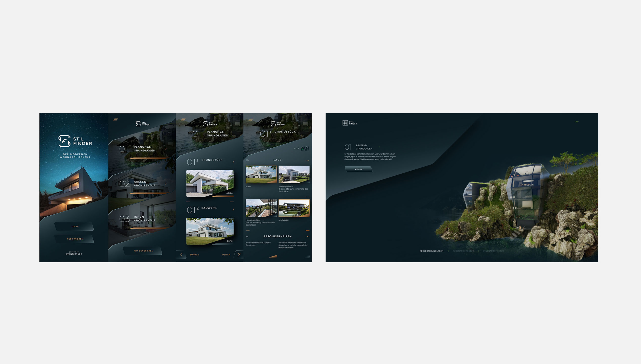Click the 01.1 Grundstück section title
The image size is (641, 364).
(212, 160)
